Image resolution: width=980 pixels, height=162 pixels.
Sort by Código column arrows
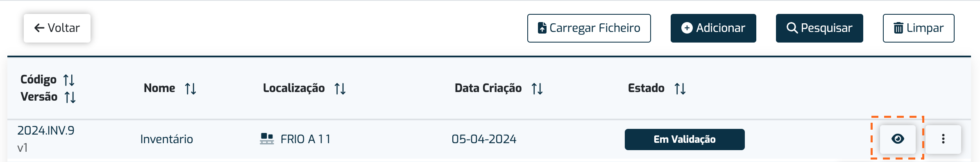(x=69, y=80)
